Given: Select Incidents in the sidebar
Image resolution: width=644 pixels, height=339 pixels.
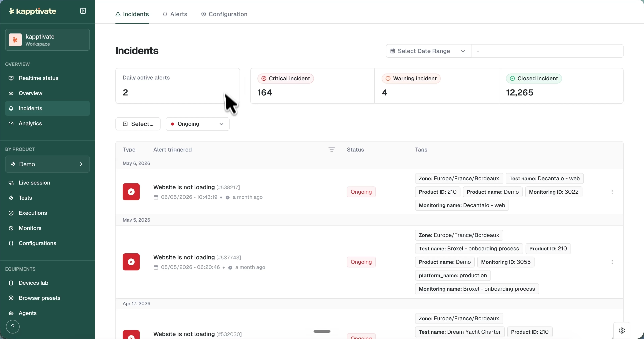Looking at the screenshot, I should coord(47,108).
